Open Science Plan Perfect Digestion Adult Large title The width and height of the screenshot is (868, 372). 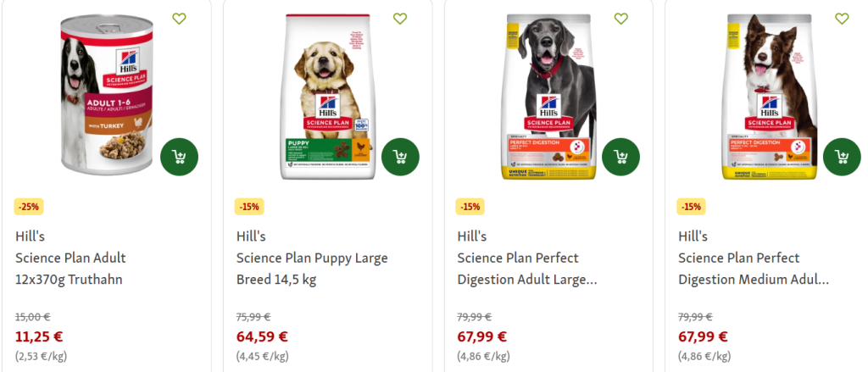click(x=527, y=269)
